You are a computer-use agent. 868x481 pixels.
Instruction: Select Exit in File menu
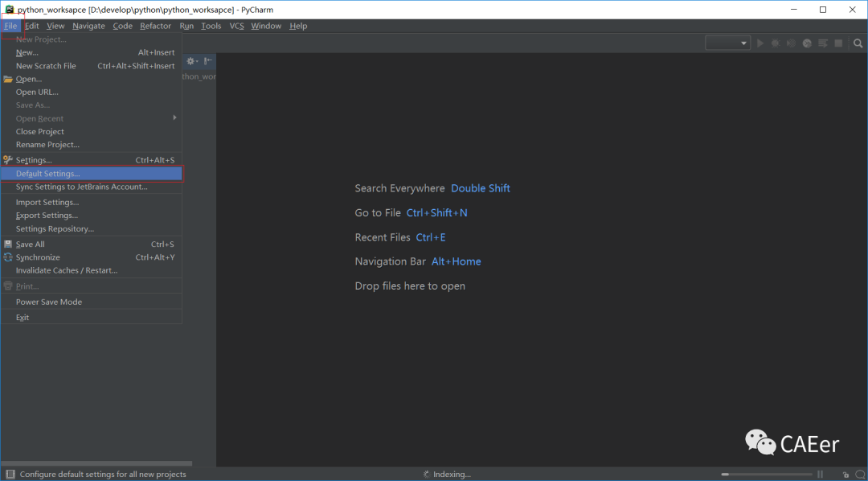coord(92,318)
